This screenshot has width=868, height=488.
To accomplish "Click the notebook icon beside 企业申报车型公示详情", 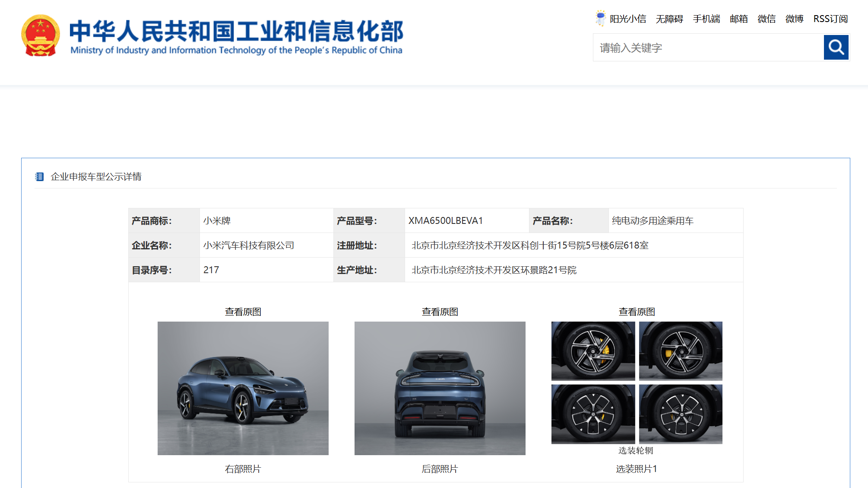I will pos(39,176).
